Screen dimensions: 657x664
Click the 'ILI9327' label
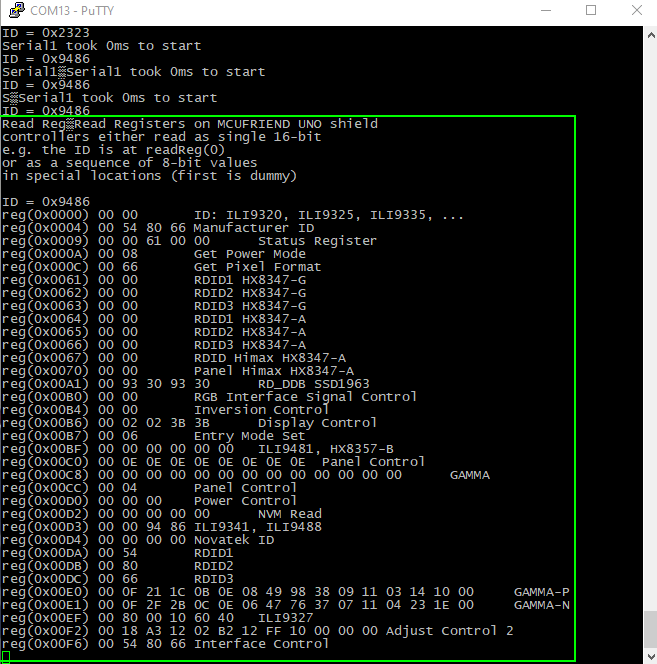(286, 617)
